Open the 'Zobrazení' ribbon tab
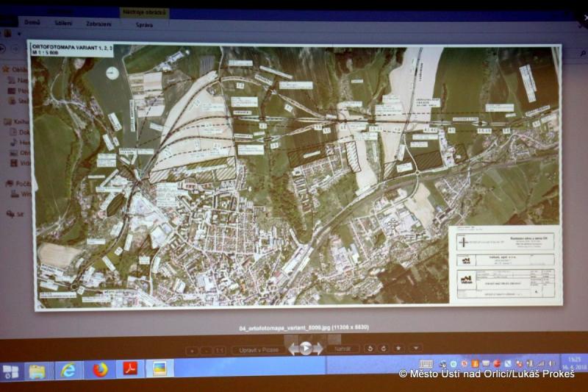This screenshot has height=392, width=588. (99, 24)
